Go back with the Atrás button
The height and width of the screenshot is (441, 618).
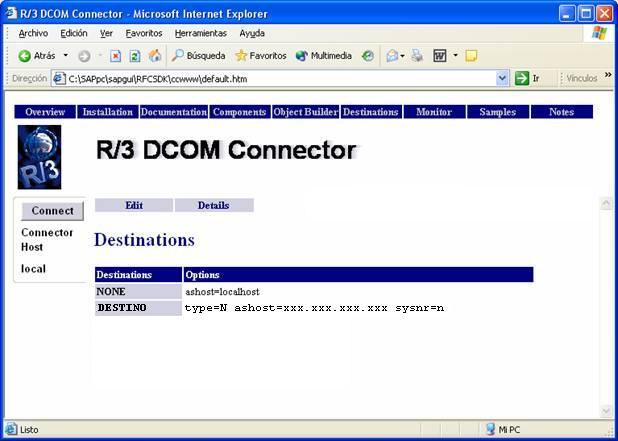click(x=37, y=56)
